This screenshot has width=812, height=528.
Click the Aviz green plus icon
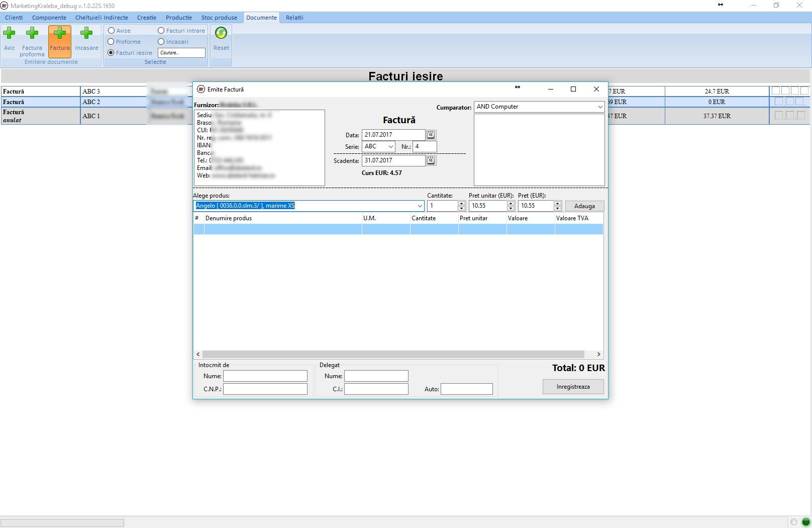[9, 34]
